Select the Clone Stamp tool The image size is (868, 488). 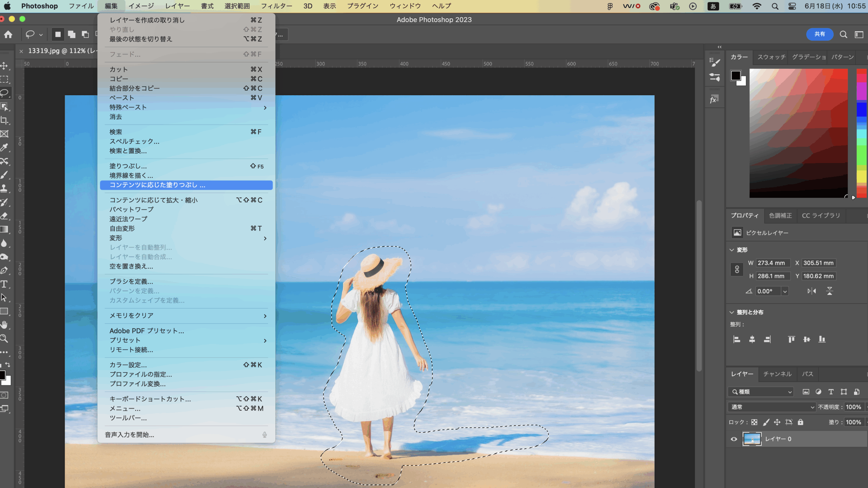tap(4, 188)
